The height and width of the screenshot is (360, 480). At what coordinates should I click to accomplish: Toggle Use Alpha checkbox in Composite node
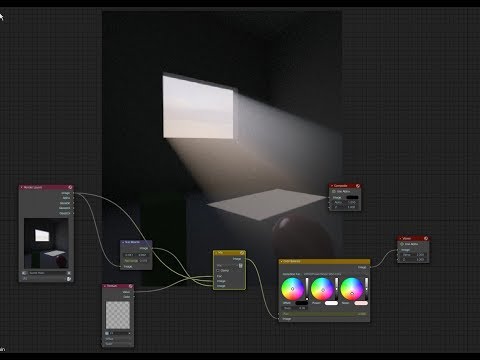click(333, 192)
